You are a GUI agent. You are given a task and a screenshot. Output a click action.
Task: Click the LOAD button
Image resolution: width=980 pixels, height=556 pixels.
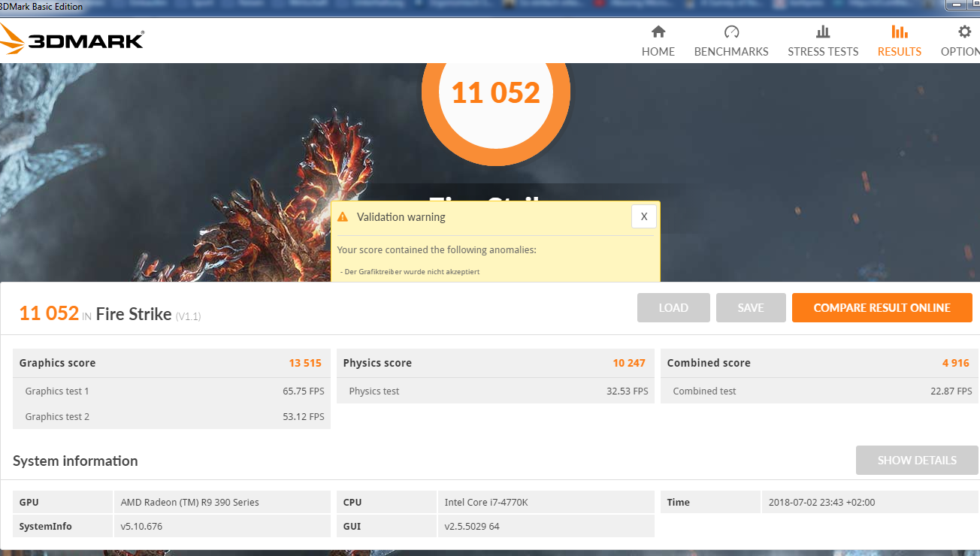[x=673, y=308]
